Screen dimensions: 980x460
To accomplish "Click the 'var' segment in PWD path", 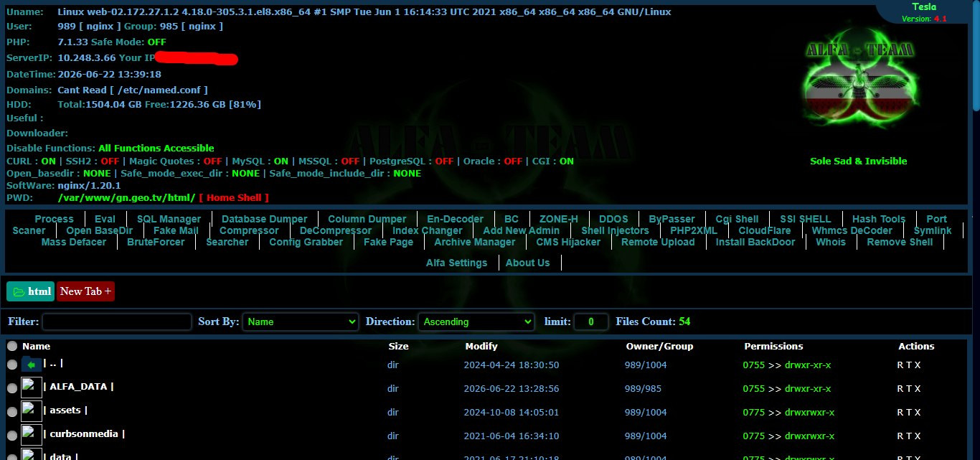I will [70, 197].
